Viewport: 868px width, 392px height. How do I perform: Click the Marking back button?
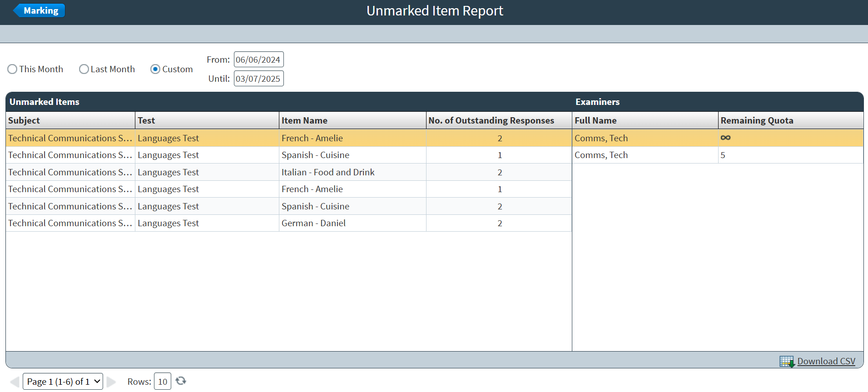(x=40, y=10)
